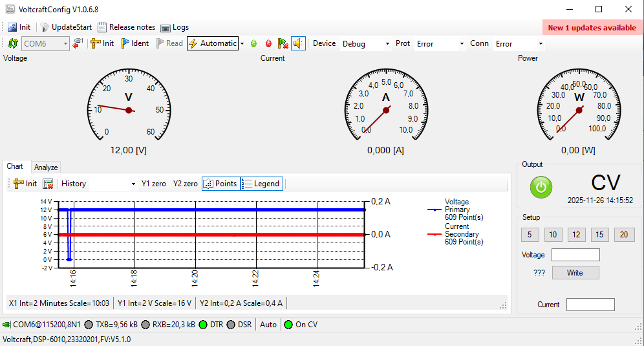Click the green flag with red X icon
Screen dimensions: 644x346
pyautogui.click(x=283, y=43)
